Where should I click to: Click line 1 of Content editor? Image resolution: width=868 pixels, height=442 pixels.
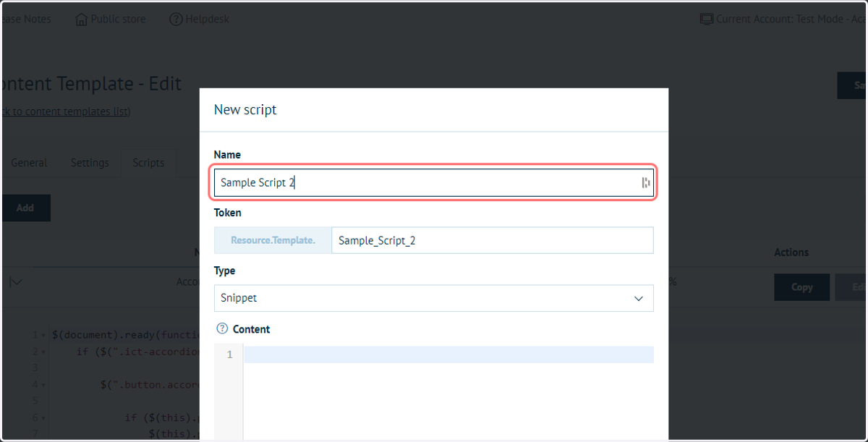coord(448,354)
